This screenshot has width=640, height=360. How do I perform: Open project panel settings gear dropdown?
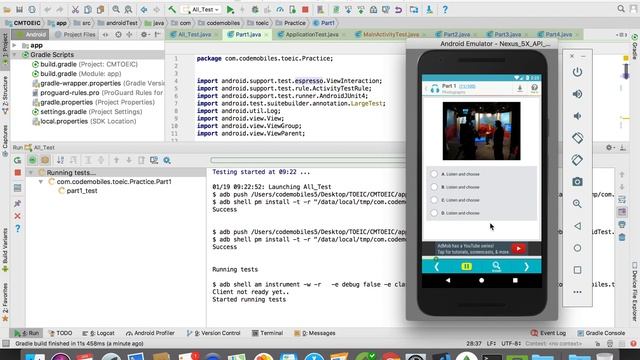[144, 35]
